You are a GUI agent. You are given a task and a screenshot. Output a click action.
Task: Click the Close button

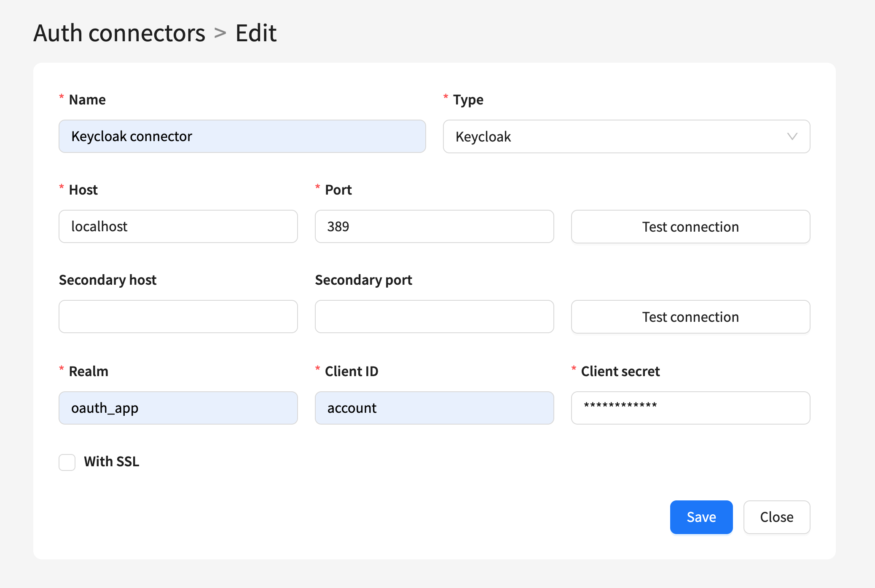coord(776,517)
